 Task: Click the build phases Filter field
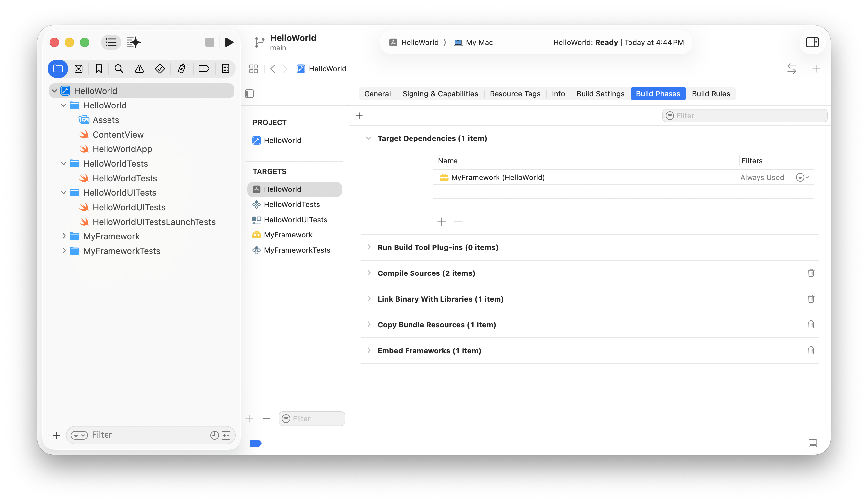point(745,116)
